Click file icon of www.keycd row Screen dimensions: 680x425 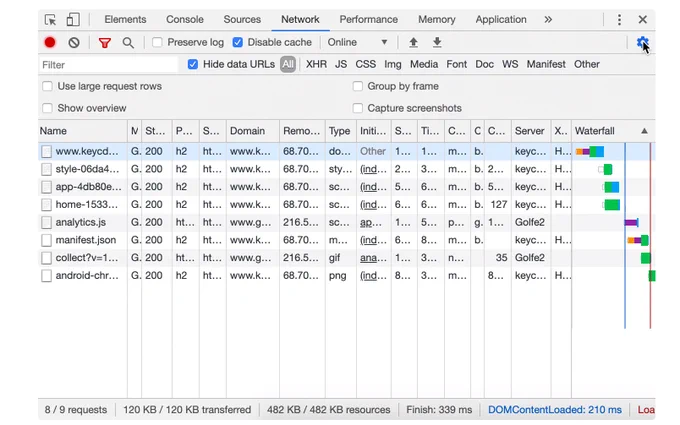(x=46, y=151)
